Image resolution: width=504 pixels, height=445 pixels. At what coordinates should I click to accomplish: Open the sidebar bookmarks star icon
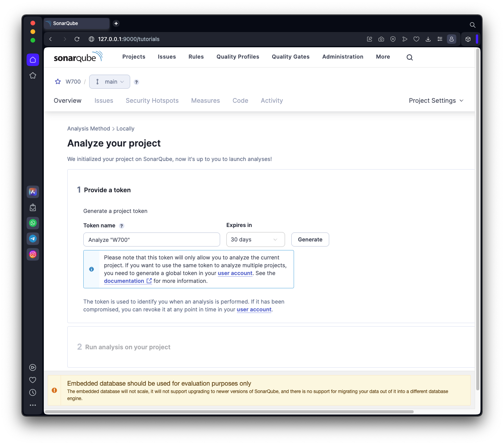(x=33, y=75)
